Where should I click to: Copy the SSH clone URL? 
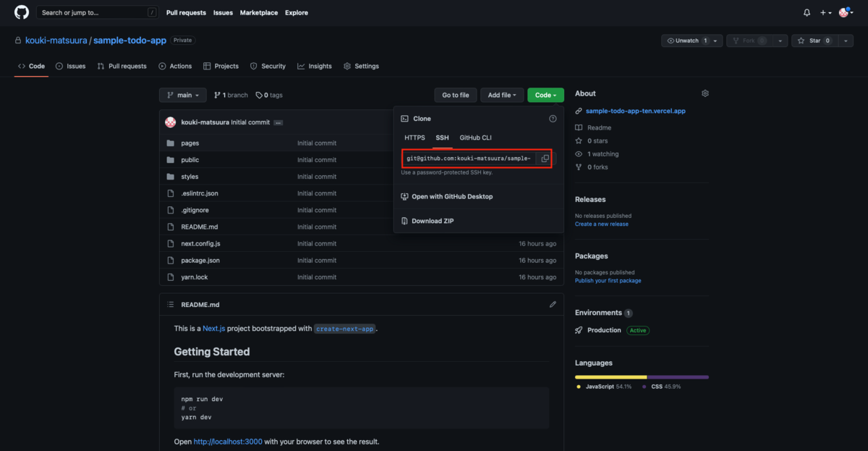pyautogui.click(x=545, y=158)
